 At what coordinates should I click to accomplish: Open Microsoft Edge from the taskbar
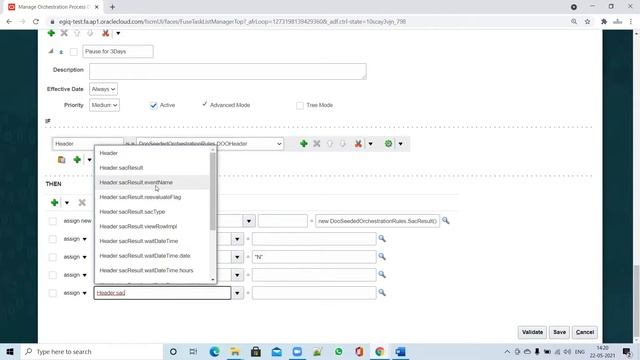coord(214,351)
